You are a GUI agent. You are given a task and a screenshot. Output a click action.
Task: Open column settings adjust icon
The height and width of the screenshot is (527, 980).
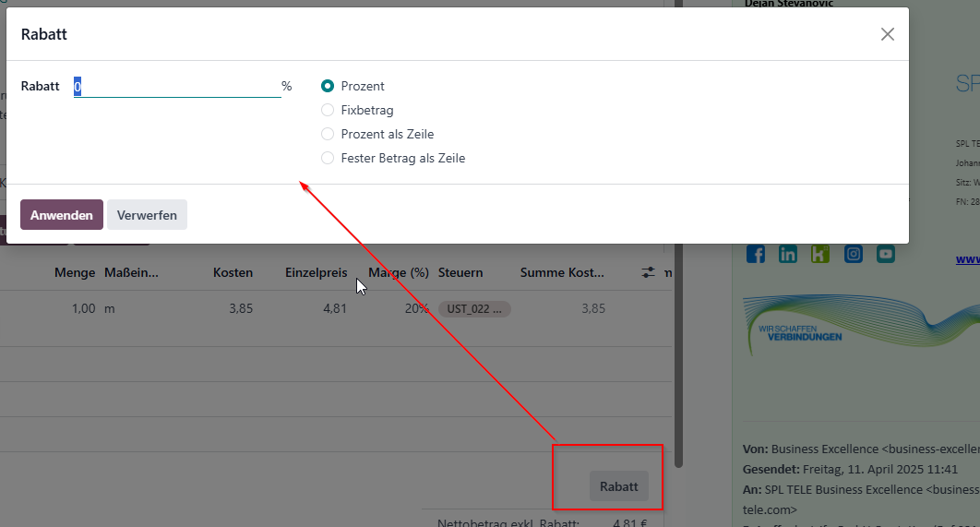click(648, 272)
